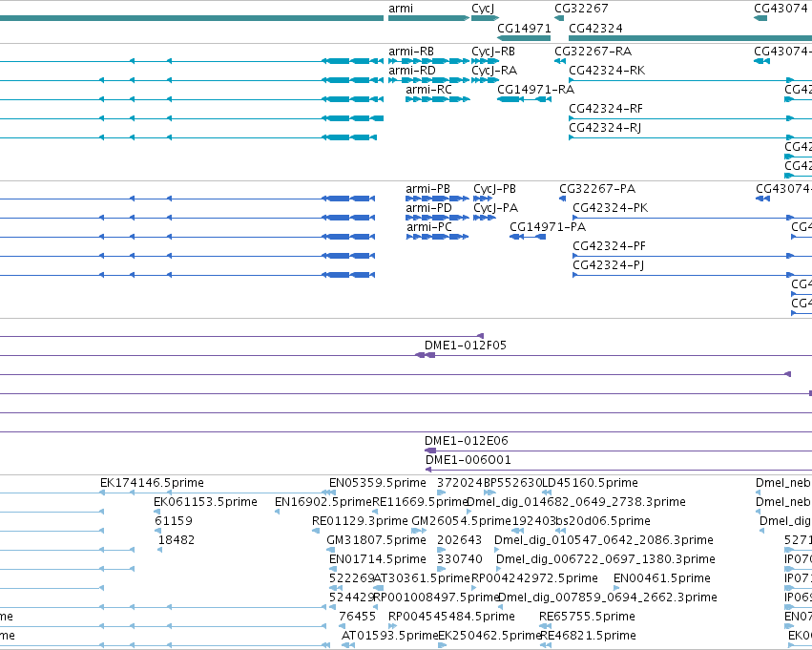
Task: Select CG42324-PF protein feature
Action: pyautogui.click(x=693, y=256)
